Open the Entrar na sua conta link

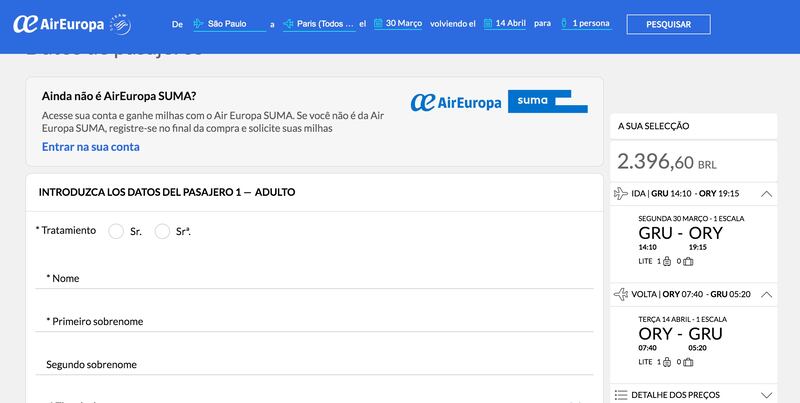(x=91, y=146)
